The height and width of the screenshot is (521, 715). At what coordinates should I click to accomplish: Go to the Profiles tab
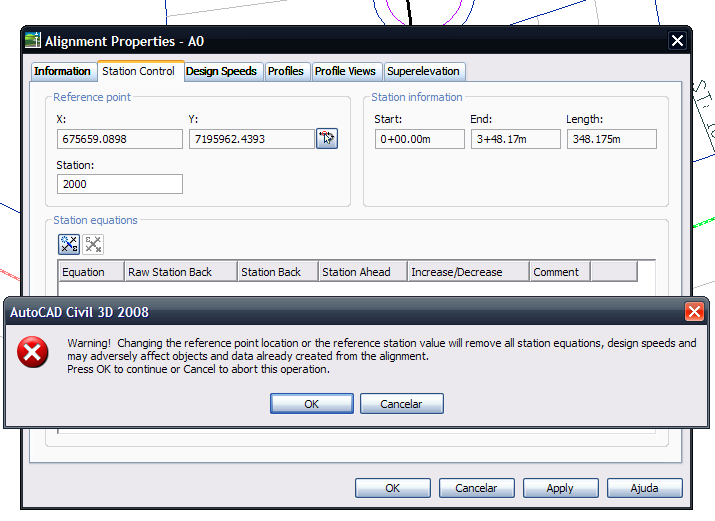click(x=286, y=72)
